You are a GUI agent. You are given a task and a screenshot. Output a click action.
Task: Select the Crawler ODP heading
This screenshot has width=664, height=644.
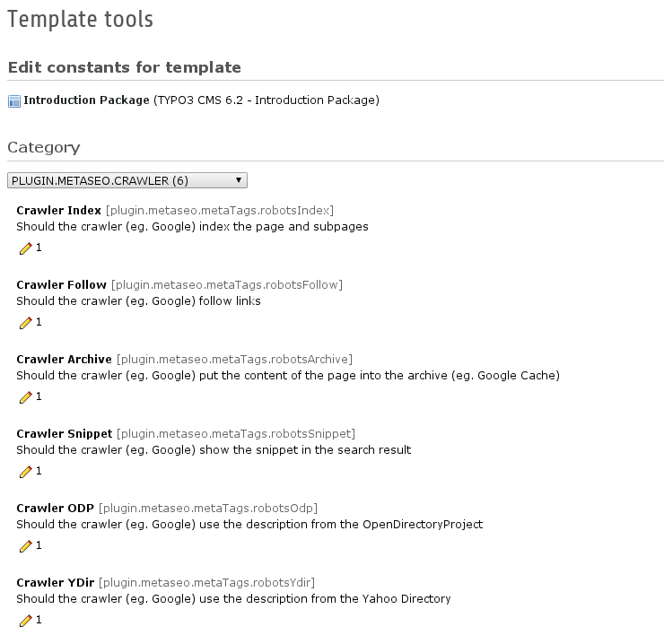point(56,509)
